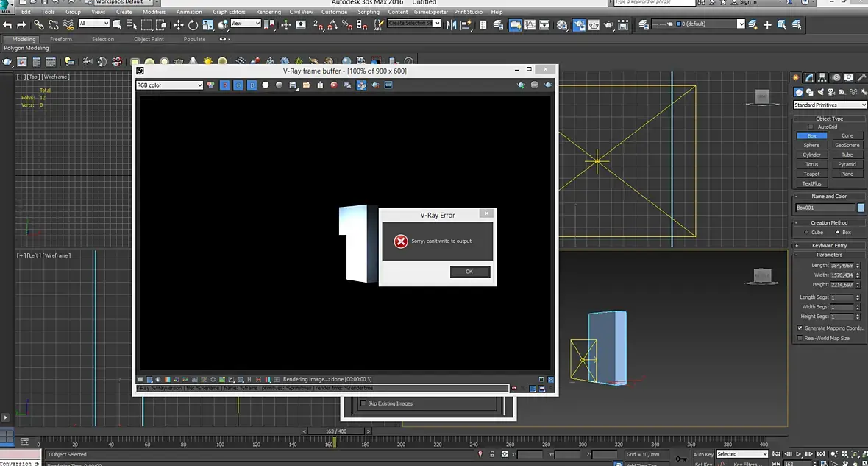Select the Cube creation method radio button

click(805, 233)
